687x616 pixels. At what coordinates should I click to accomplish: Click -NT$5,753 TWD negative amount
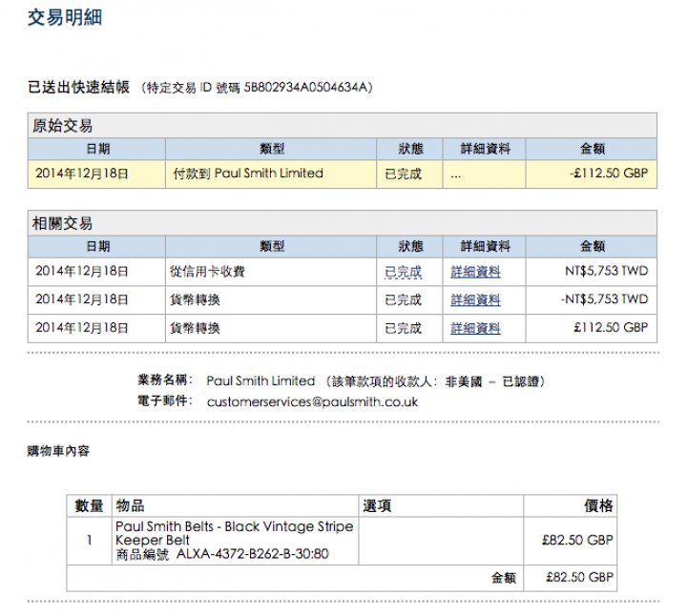point(604,299)
